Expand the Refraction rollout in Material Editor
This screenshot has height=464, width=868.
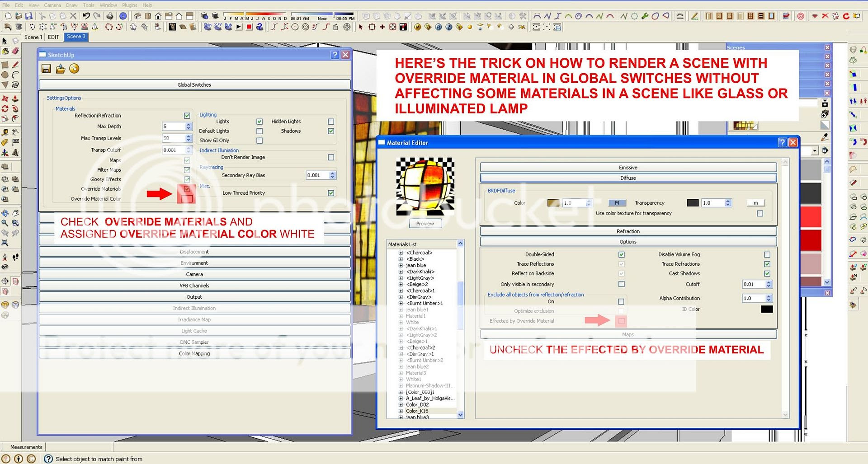click(x=628, y=231)
